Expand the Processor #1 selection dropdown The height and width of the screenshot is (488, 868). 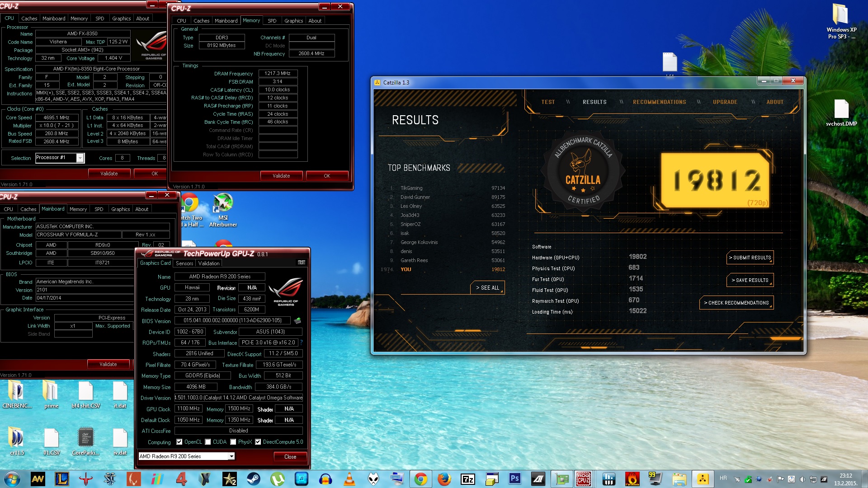pos(80,158)
